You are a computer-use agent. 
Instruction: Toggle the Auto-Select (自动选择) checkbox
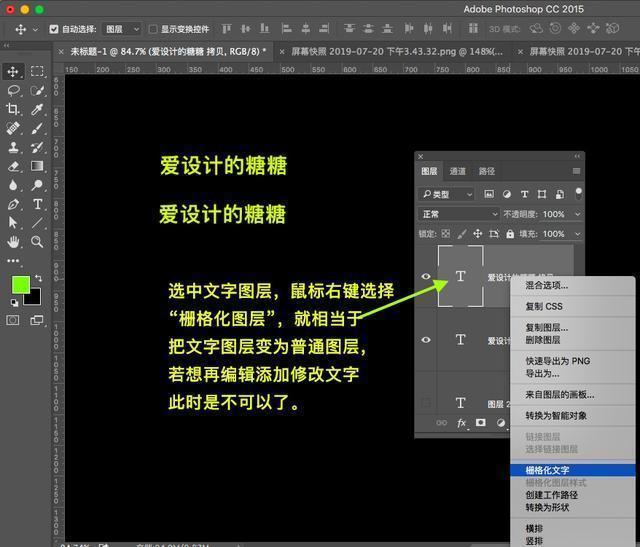coord(53,29)
